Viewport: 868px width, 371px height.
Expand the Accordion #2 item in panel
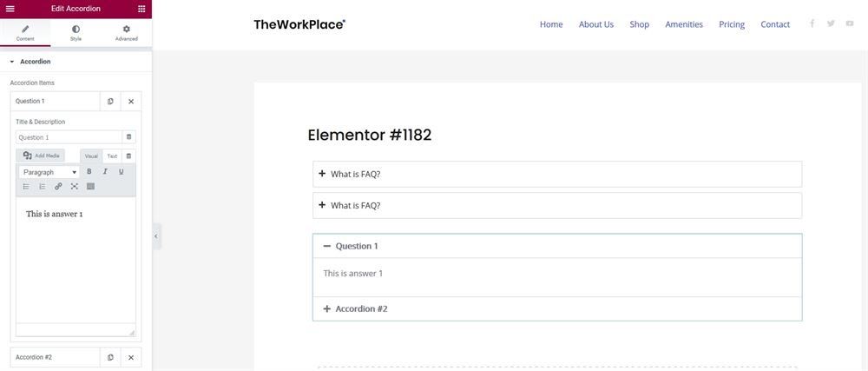pyautogui.click(x=56, y=357)
